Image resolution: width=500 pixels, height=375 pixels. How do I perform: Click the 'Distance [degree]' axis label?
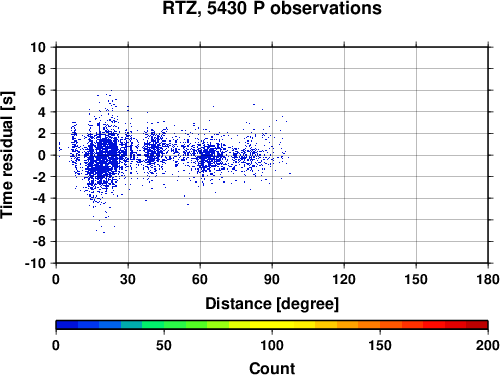click(272, 304)
